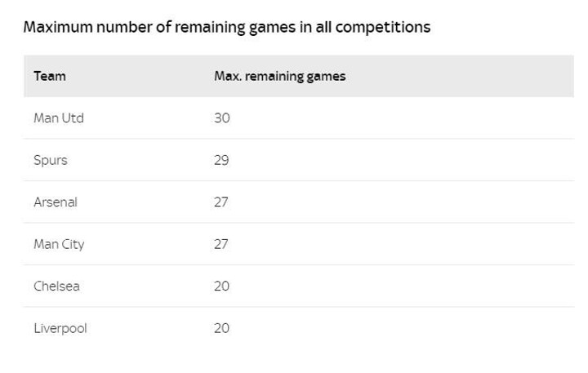This screenshot has height=373, width=588.
Task: Click the Spurs team name
Action: [51, 161]
